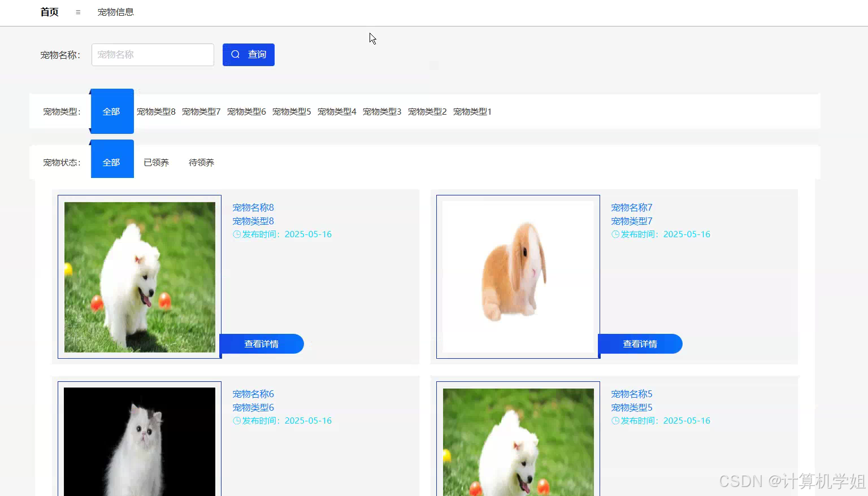Click the 宠物状态: filter label

(62, 162)
